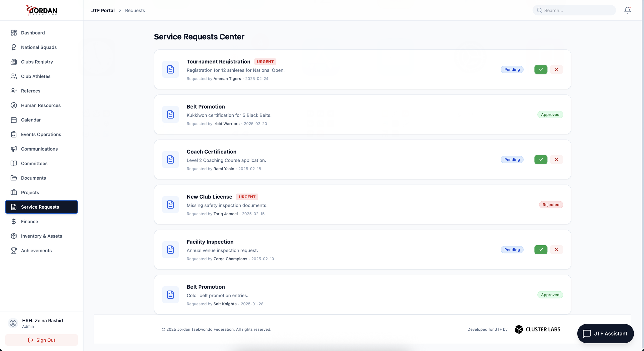Screen dimensions: 644x351
Task: Open the Finance section in sidebar
Action: [x=29, y=222]
